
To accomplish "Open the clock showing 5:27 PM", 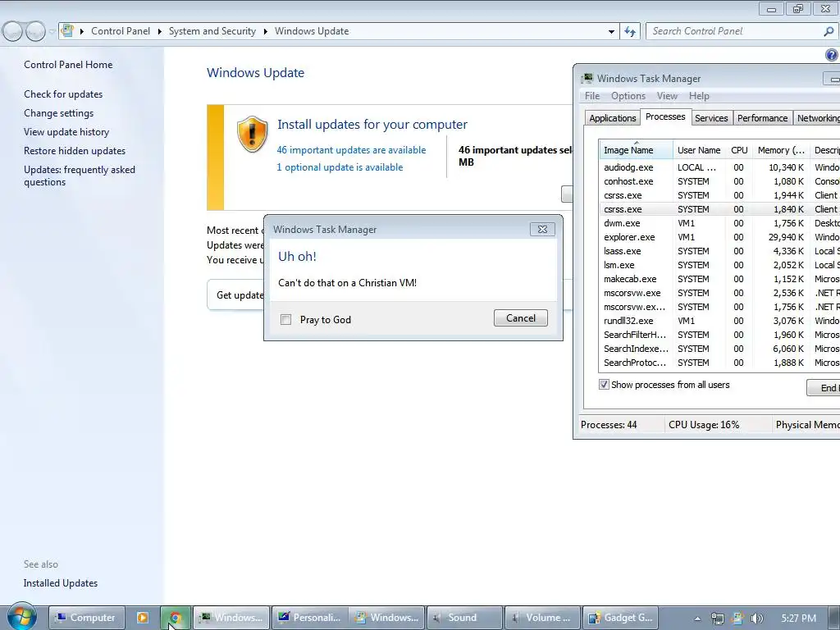I will [x=798, y=619].
